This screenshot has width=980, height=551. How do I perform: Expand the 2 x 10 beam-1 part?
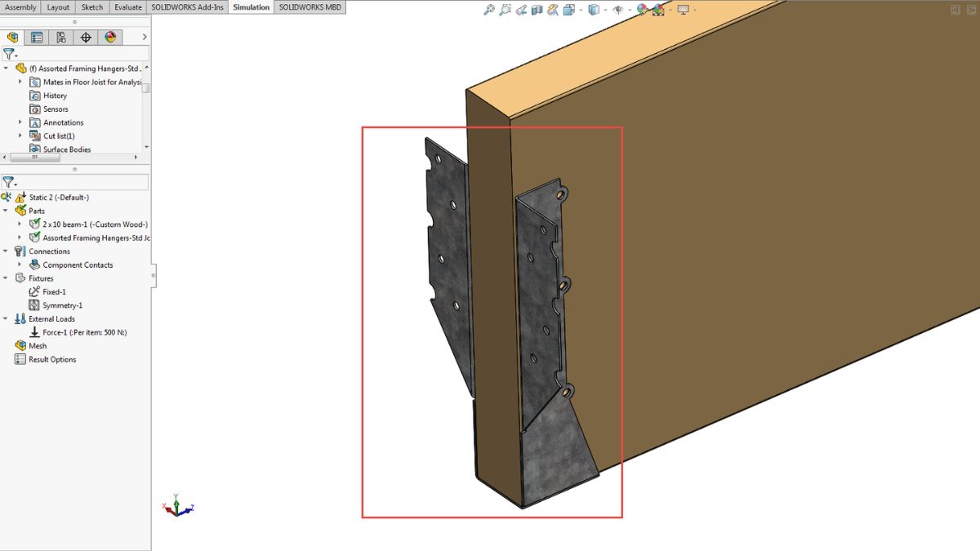pos(20,224)
